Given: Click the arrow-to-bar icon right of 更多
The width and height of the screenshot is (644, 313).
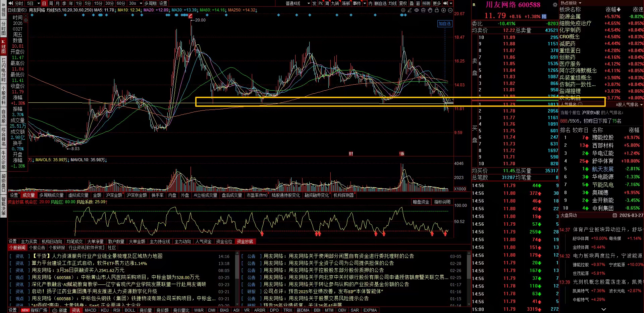Looking at the screenshot, I should pyautogui.click(x=445, y=3).
